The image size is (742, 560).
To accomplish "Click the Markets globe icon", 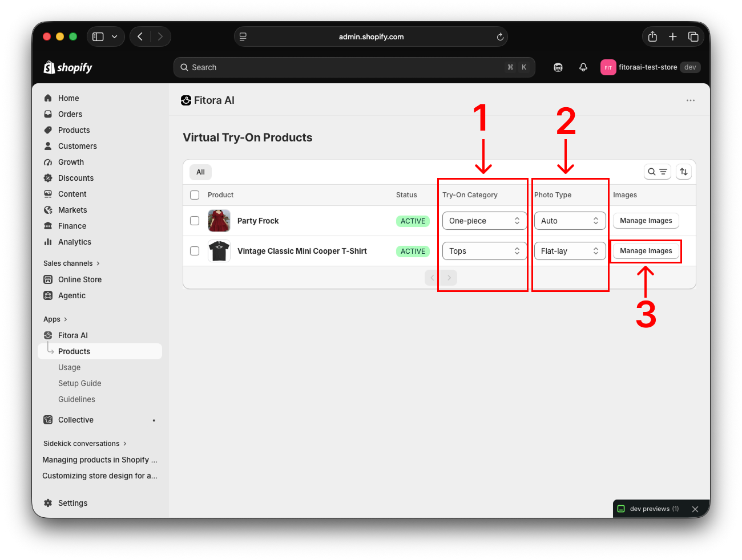I will [x=48, y=210].
